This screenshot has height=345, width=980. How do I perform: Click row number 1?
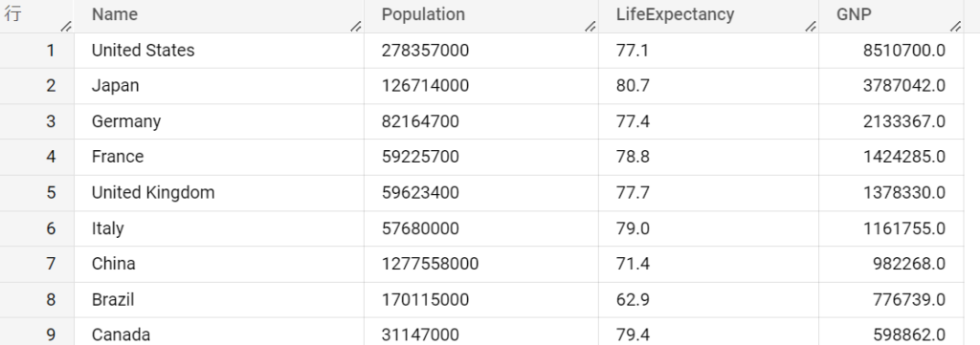[51, 51]
